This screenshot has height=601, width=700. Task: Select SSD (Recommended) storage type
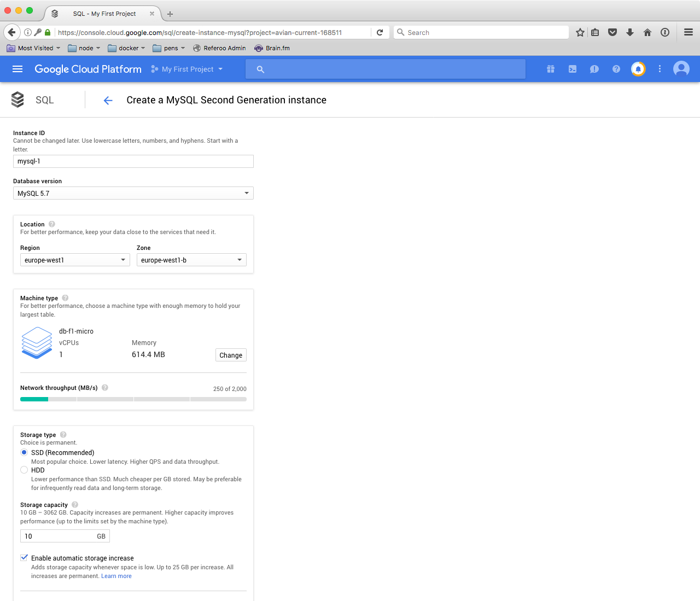[24, 452]
